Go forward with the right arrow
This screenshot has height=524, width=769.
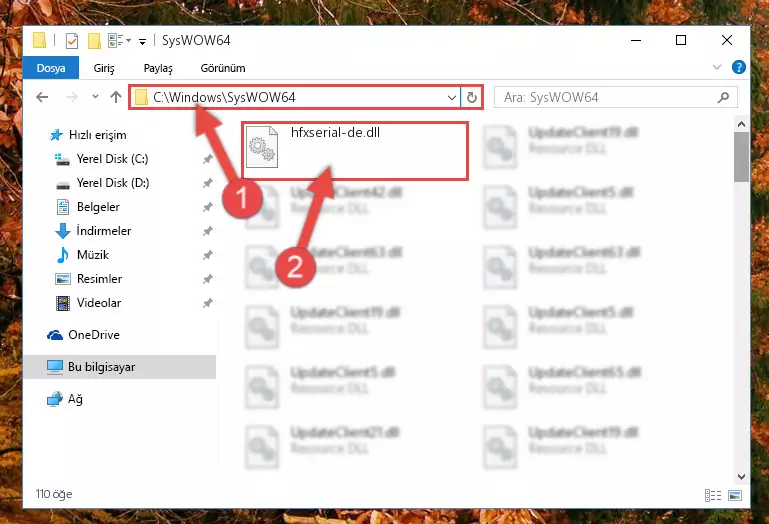[72, 97]
